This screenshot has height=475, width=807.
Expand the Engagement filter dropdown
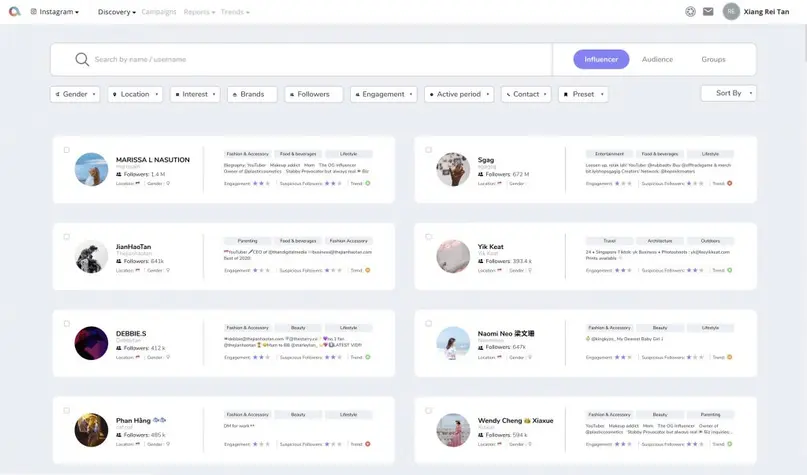[x=383, y=94]
